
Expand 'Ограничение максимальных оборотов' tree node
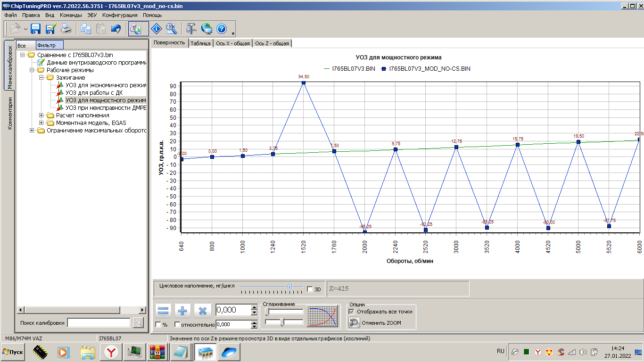click(x=32, y=131)
